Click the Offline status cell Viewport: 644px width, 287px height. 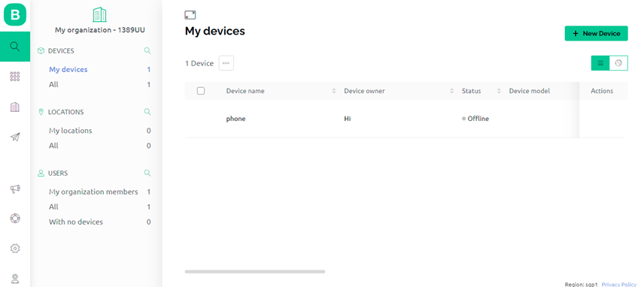[475, 119]
